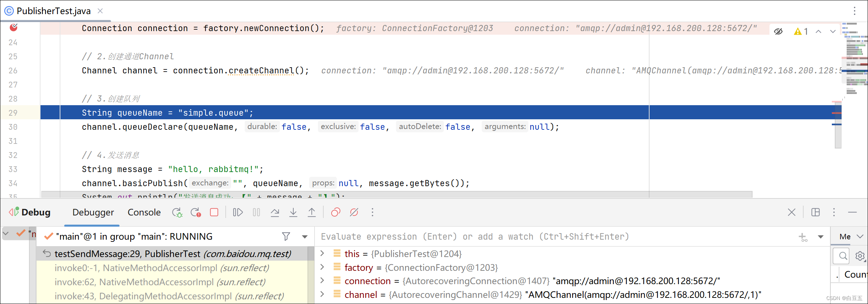
Task: Change debug panel layout settings
Action: coord(816,212)
